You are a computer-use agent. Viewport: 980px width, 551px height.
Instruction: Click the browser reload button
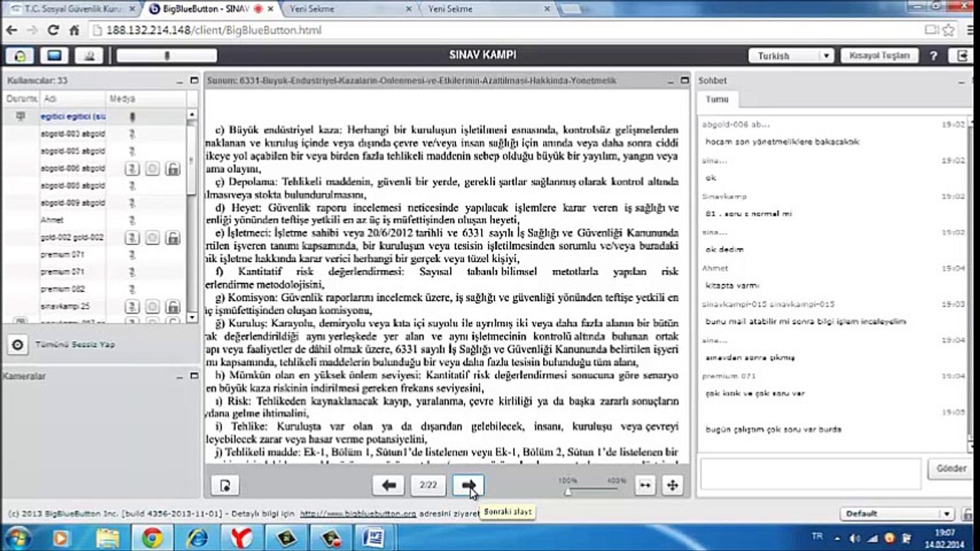(x=53, y=31)
